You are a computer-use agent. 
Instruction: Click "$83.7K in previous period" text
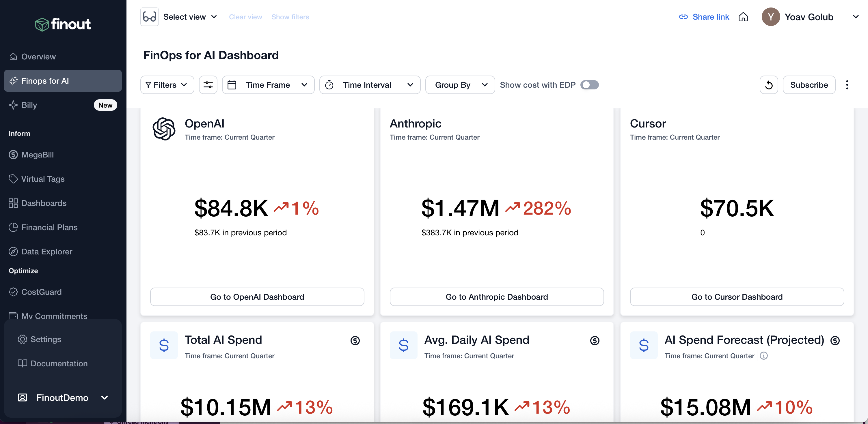click(241, 232)
